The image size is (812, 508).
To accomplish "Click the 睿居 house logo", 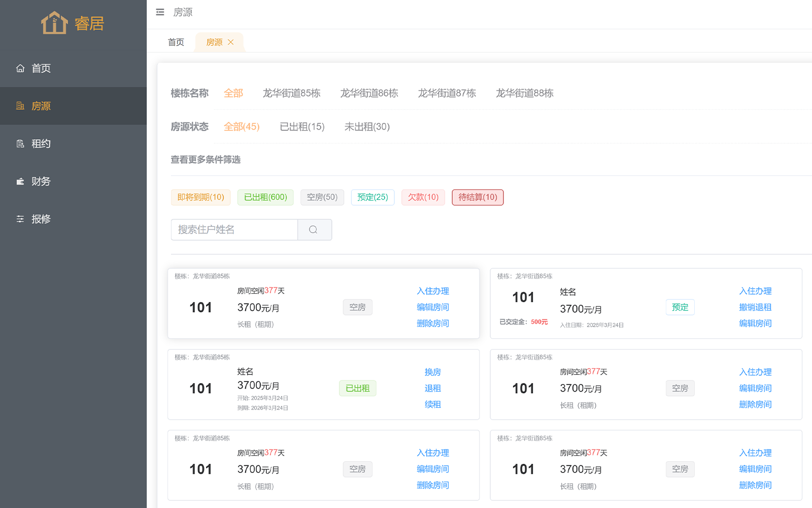I will (54, 23).
